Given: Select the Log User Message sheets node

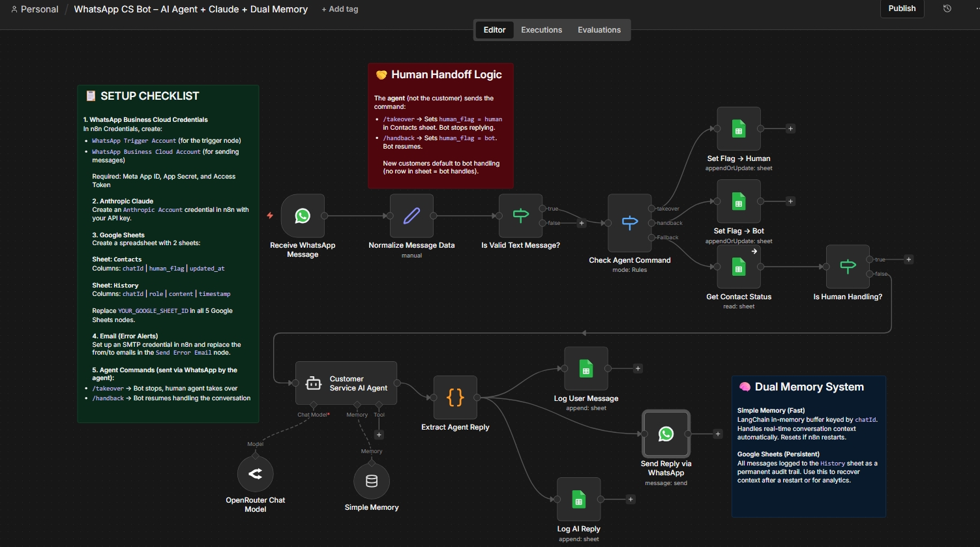Looking at the screenshot, I should coord(586,369).
